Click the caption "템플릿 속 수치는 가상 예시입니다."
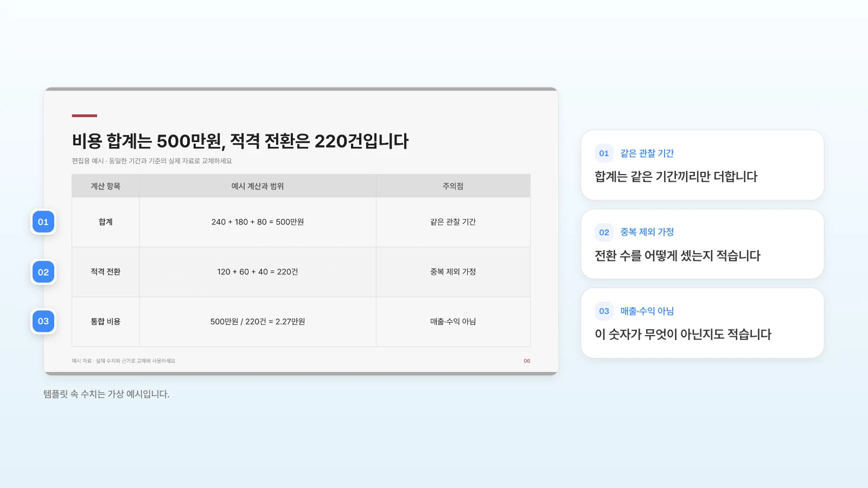Screen dimensions: 868x488 tap(107, 394)
